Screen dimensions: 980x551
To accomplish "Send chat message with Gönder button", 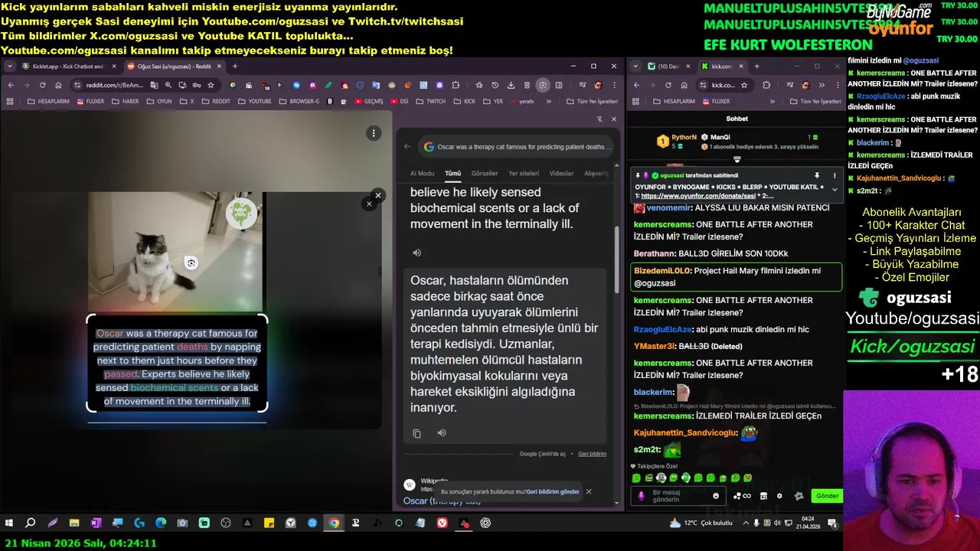I will [827, 496].
